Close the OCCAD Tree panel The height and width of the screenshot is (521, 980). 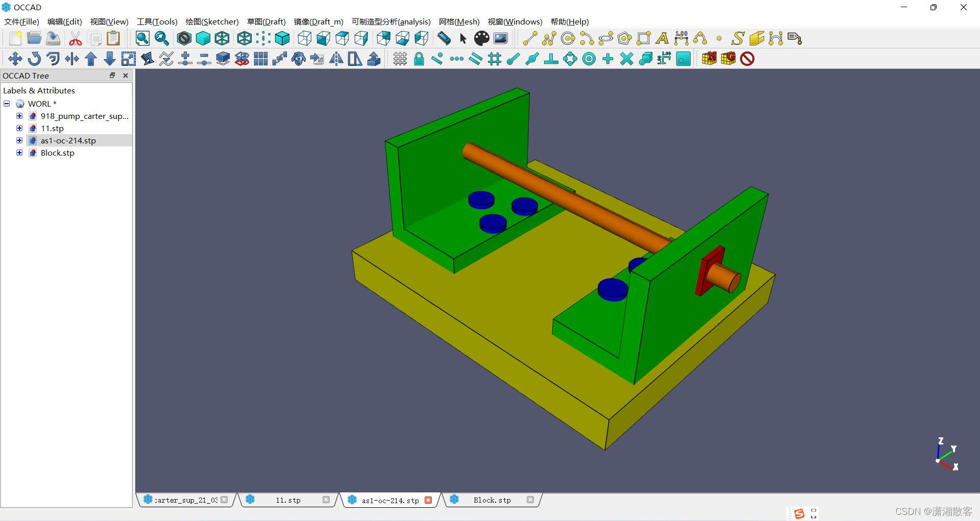coord(126,76)
